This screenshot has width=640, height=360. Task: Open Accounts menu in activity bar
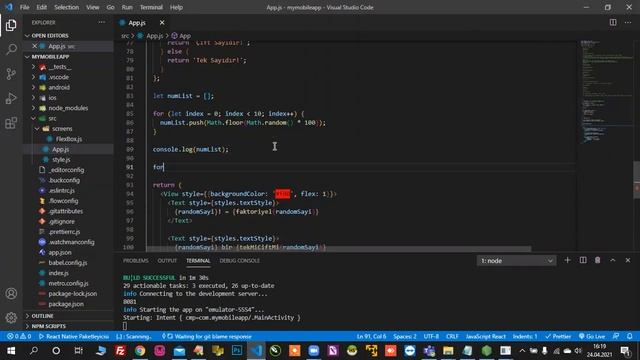click(11, 293)
